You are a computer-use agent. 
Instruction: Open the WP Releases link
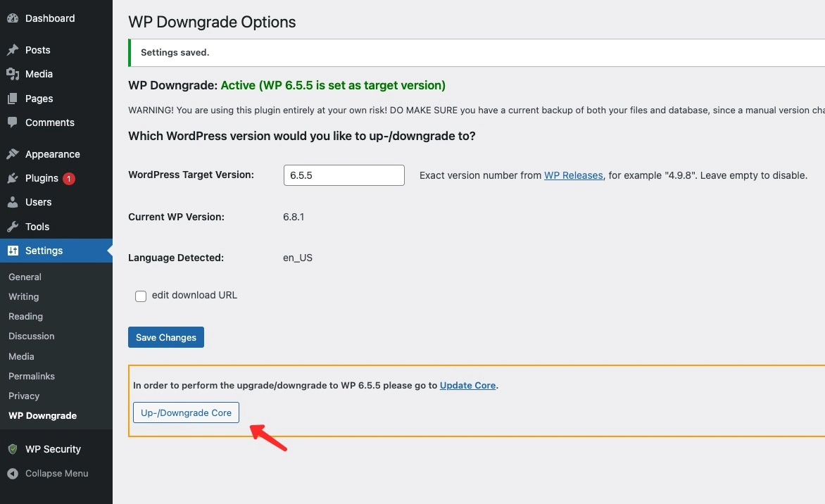[574, 175]
